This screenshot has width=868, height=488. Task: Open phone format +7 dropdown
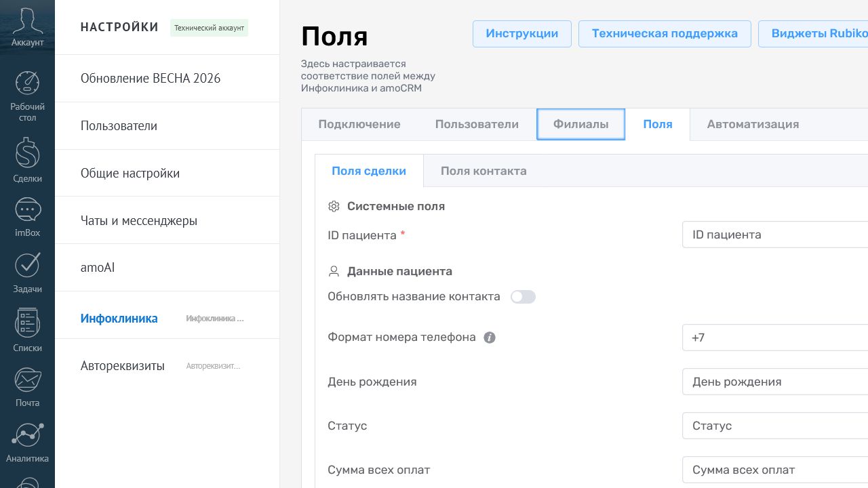point(775,338)
